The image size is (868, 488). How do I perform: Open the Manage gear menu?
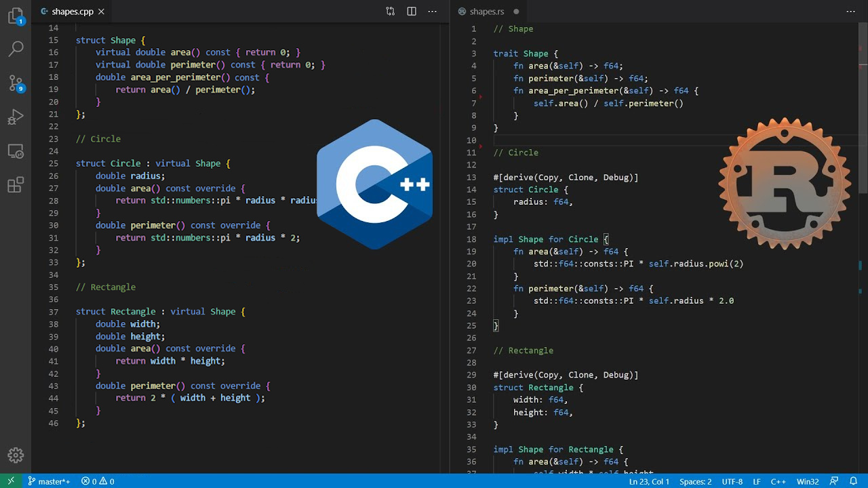point(16,455)
